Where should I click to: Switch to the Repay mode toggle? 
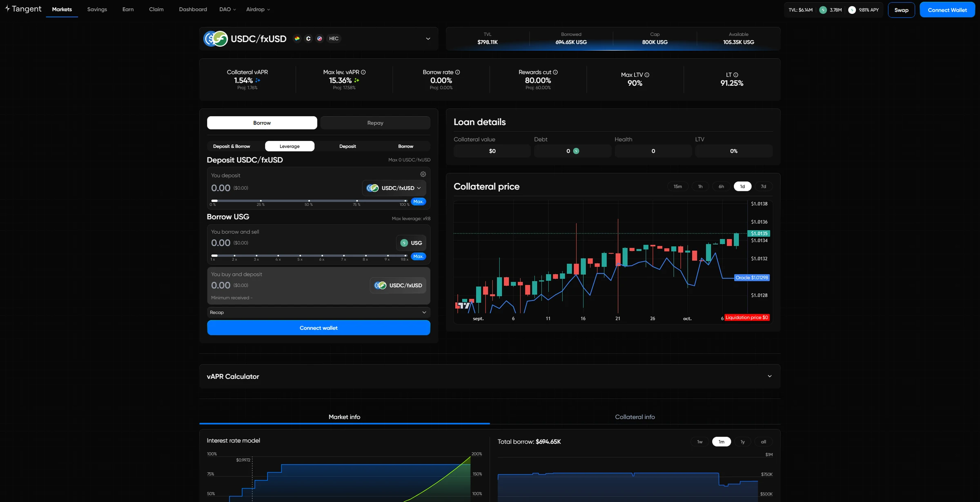click(375, 123)
